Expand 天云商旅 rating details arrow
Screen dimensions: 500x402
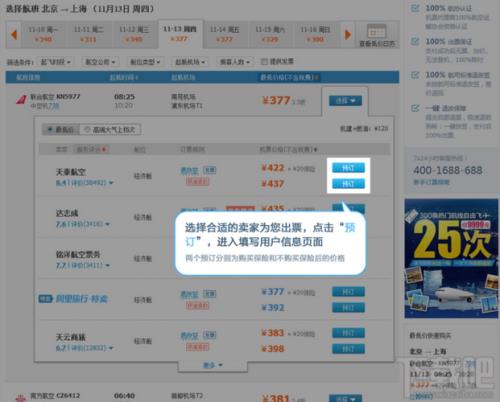click(x=111, y=348)
